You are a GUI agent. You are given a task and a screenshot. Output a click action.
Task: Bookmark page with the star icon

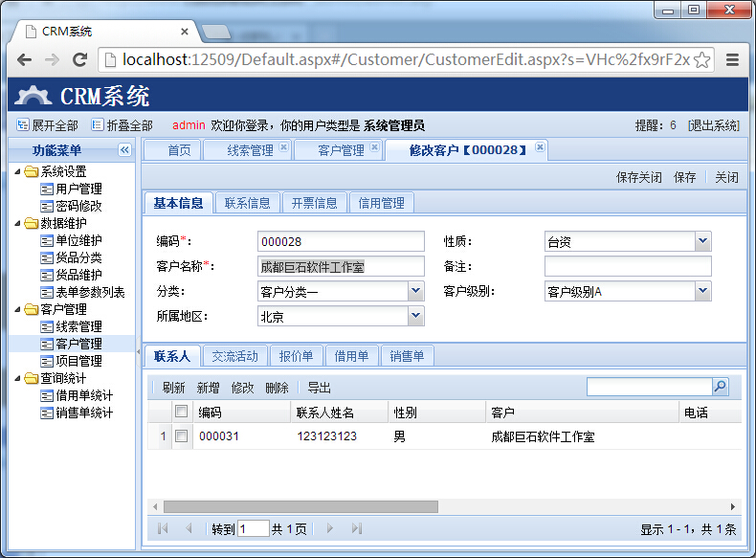pos(701,59)
